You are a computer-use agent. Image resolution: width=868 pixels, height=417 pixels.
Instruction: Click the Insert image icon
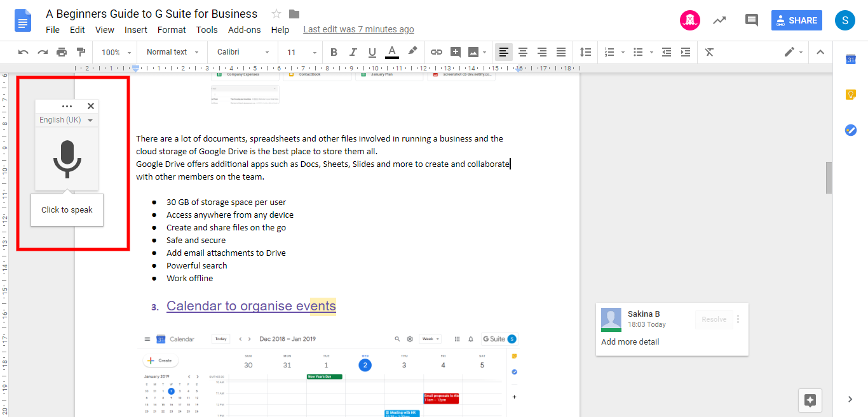click(473, 52)
